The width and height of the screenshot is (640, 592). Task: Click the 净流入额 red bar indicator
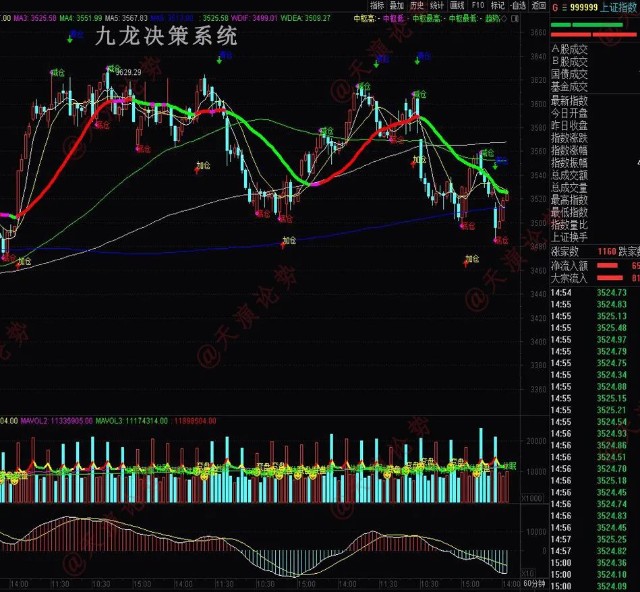[607, 266]
